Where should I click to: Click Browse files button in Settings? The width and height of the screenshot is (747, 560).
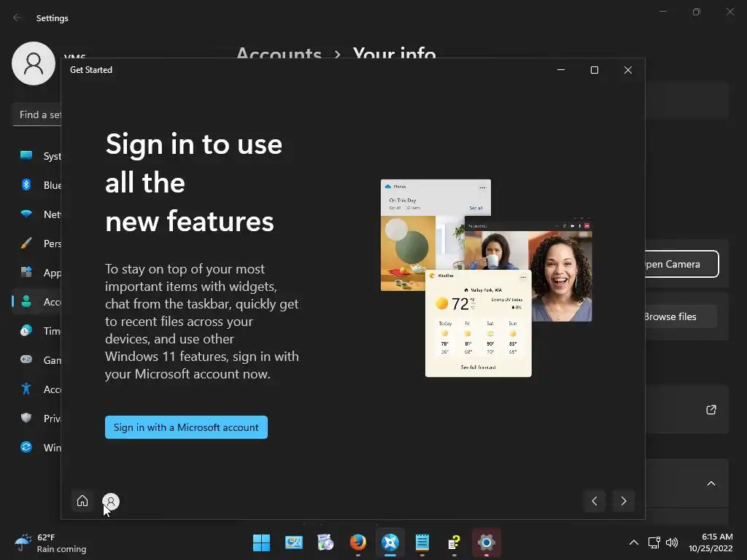click(x=681, y=316)
